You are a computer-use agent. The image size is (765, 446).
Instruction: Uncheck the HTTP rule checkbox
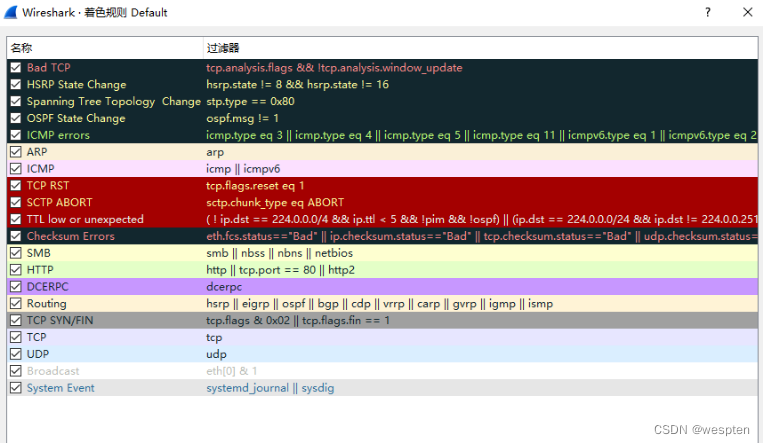[x=16, y=269]
